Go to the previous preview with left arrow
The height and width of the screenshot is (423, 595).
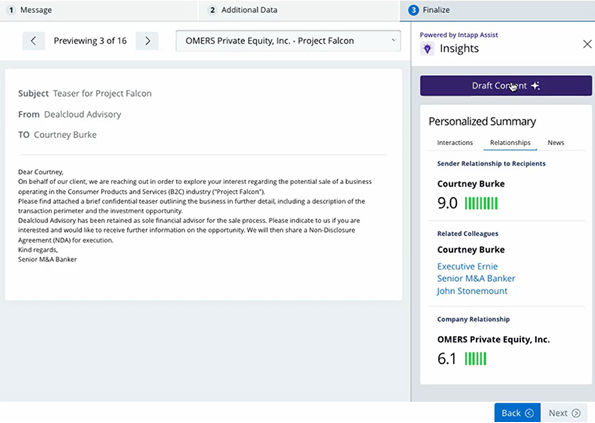[x=33, y=41]
